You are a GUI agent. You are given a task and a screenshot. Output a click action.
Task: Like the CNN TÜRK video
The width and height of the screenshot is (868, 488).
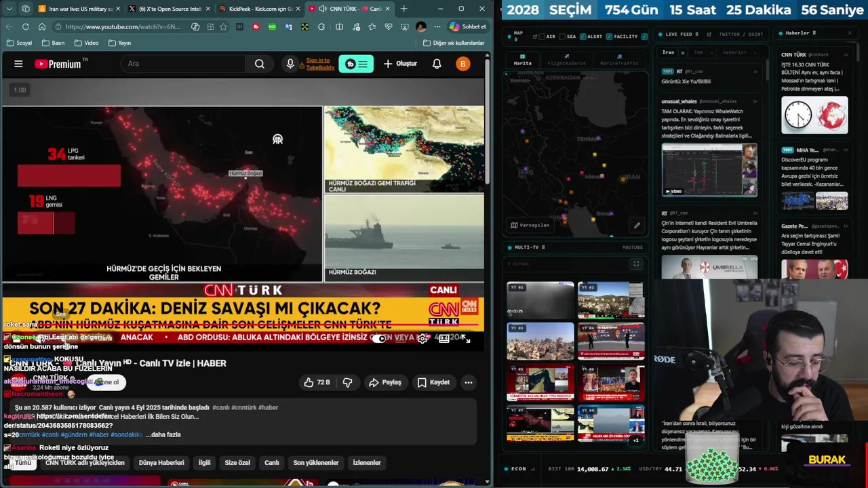(317, 382)
